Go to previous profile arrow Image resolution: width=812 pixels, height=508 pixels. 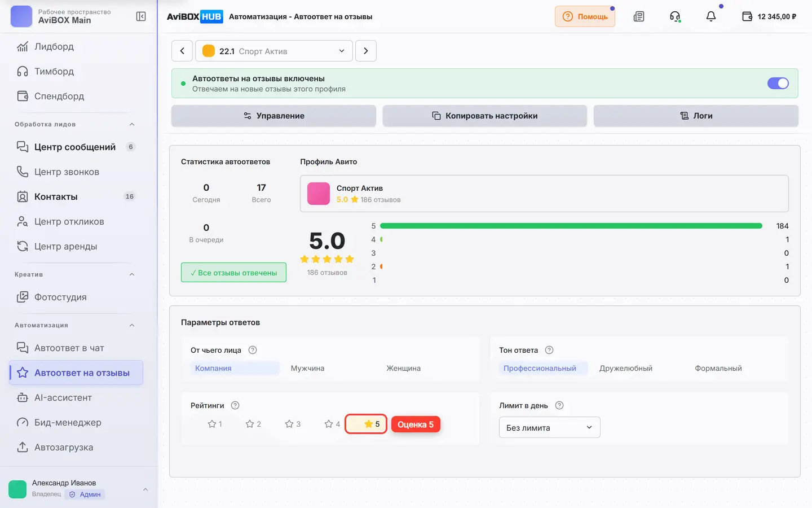(x=182, y=51)
